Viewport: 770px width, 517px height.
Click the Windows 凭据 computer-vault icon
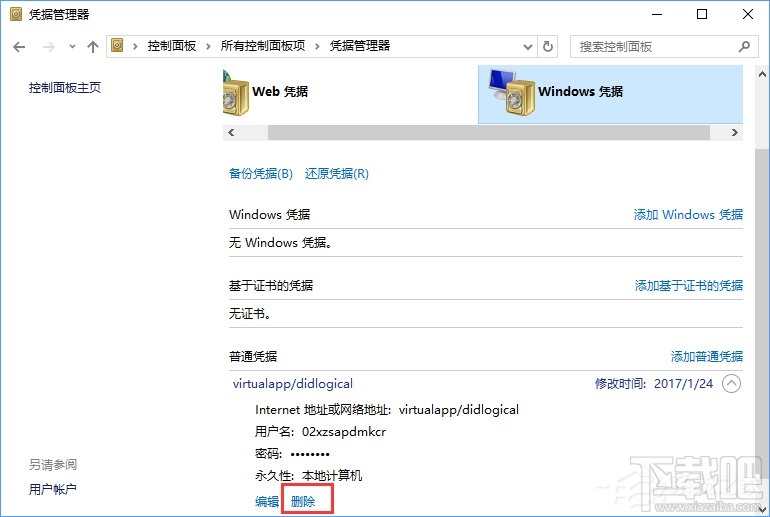coord(511,92)
